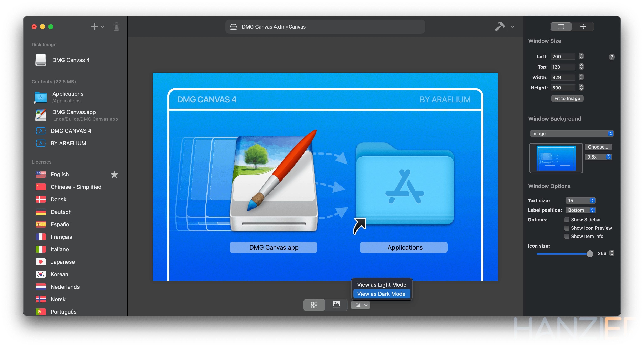Click the Width value field
Image resolution: width=644 pixels, height=347 pixels.
pyautogui.click(x=563, y=77)
